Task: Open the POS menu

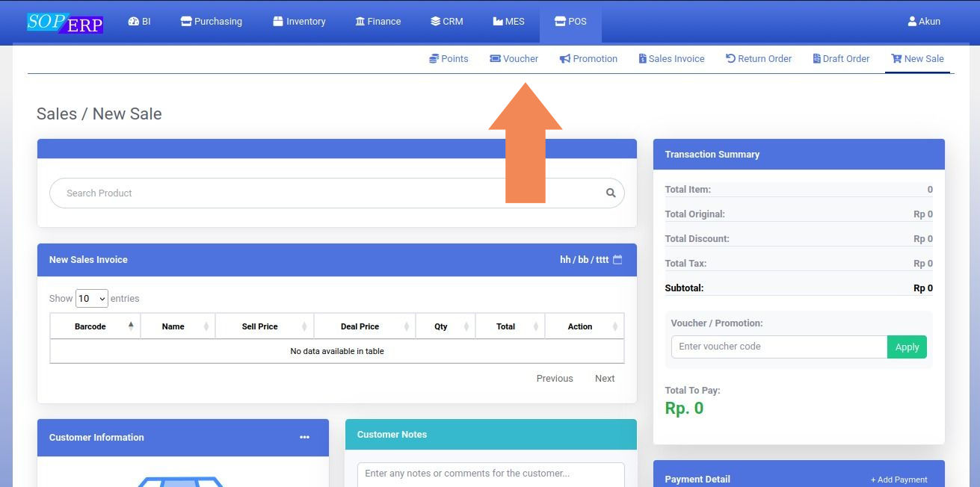Action: 570,22
